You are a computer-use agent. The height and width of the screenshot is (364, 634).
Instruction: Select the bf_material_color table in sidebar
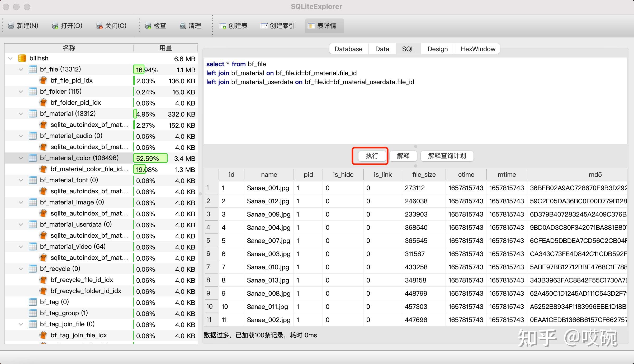79,158
